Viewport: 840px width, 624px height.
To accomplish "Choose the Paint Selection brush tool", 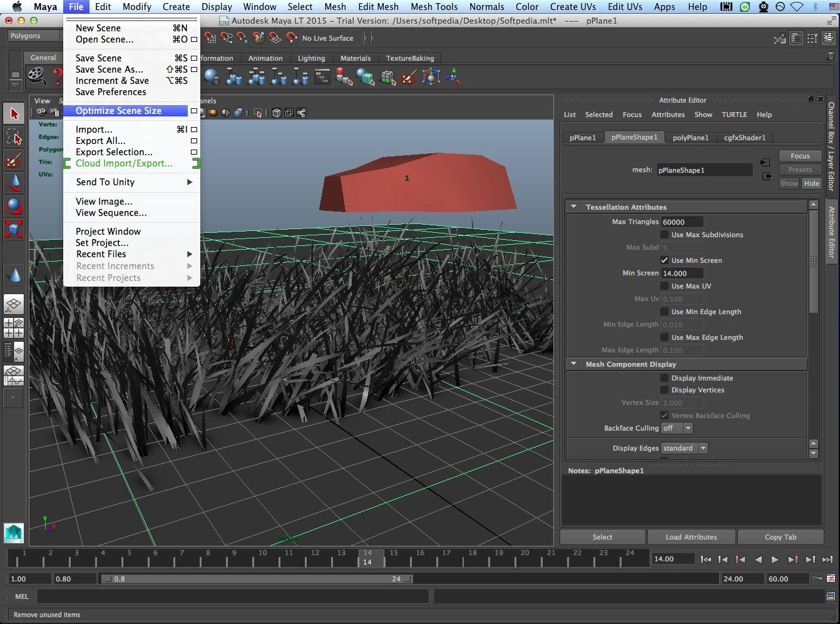I will pyautogui.click(x=14, y=160).
